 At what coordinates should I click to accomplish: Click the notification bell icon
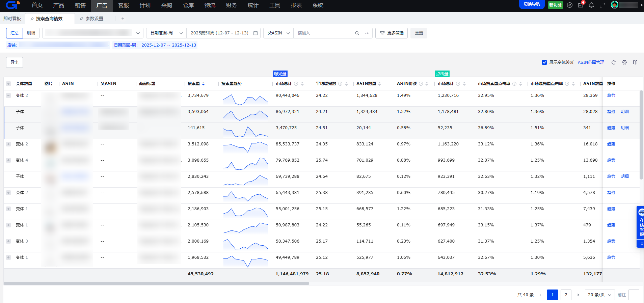[x=591, y=5]
